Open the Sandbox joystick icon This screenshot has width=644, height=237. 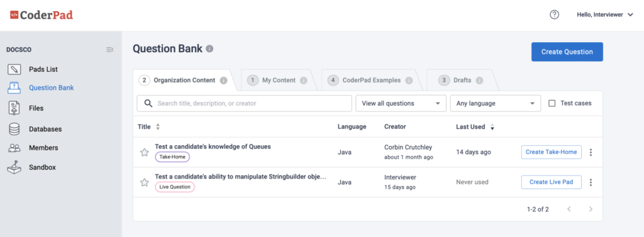(14, 167)
